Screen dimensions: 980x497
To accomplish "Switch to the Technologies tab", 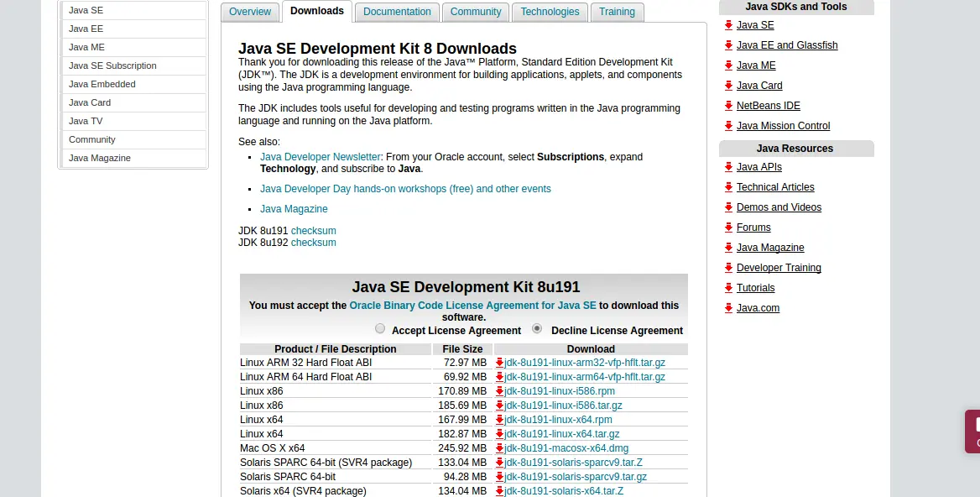I will [550, 12].
